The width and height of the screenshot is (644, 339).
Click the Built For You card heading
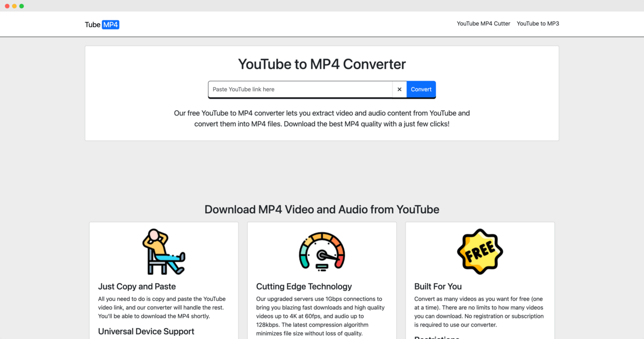(439, 286)
